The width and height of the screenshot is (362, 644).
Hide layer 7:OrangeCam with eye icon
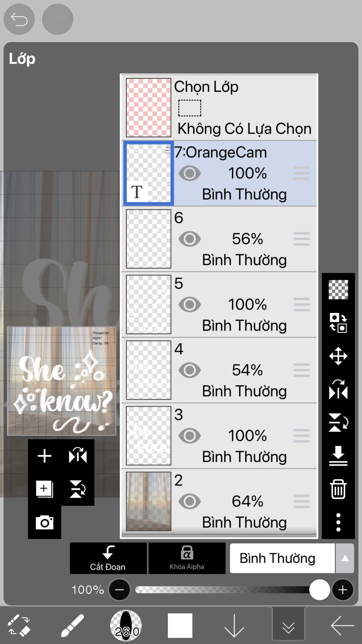click(190, 173)
